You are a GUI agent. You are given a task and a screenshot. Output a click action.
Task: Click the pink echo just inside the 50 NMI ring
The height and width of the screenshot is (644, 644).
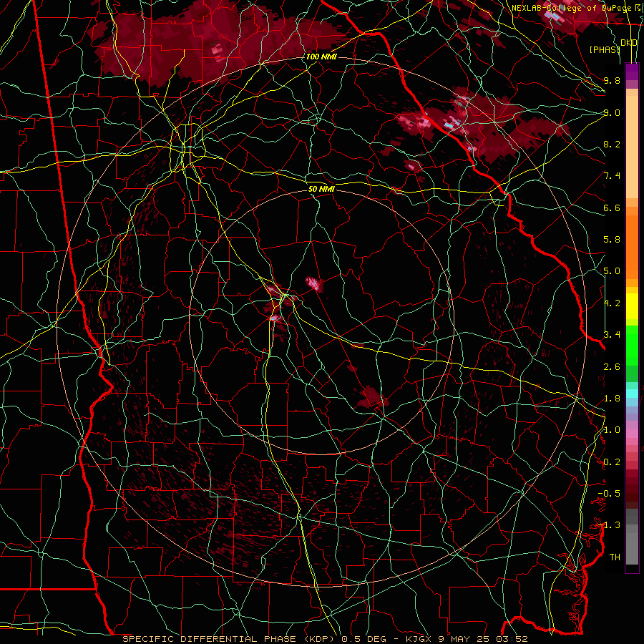point(313,283)
